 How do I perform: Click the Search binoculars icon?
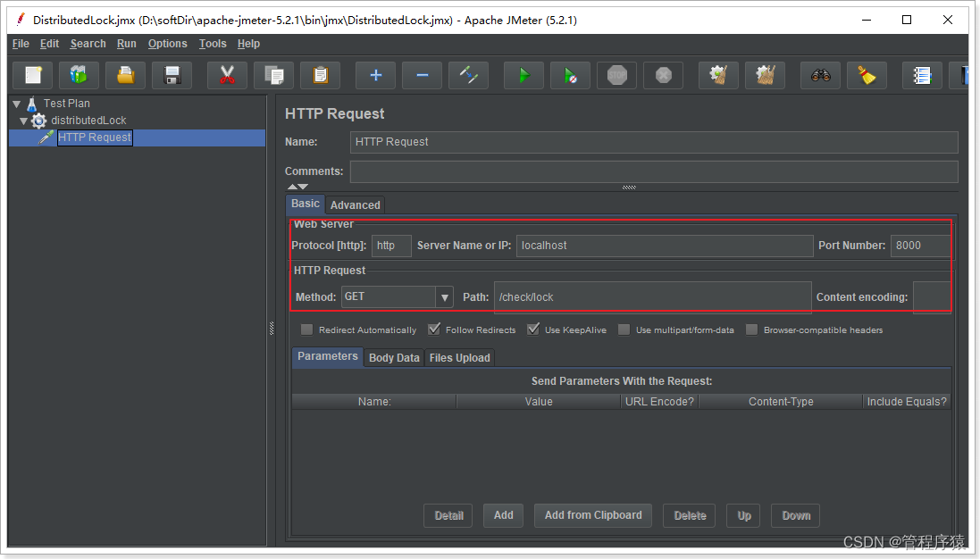pyautogui.click(x=821, y=76)
